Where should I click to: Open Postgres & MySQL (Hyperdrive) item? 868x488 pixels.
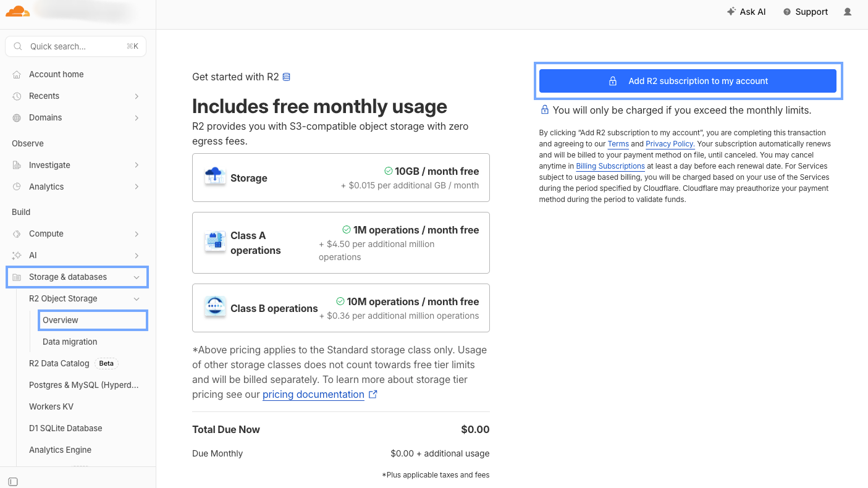[x=84, y=385]
